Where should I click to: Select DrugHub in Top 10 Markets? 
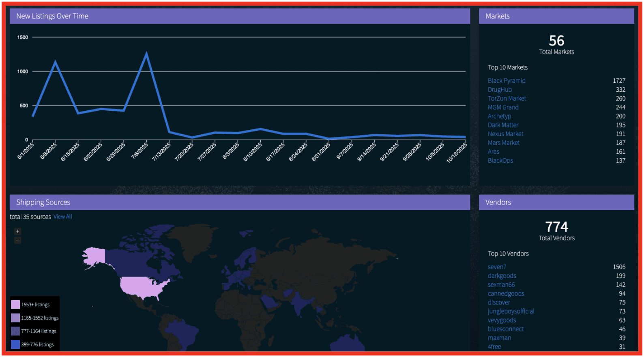(x=499, y=90)
